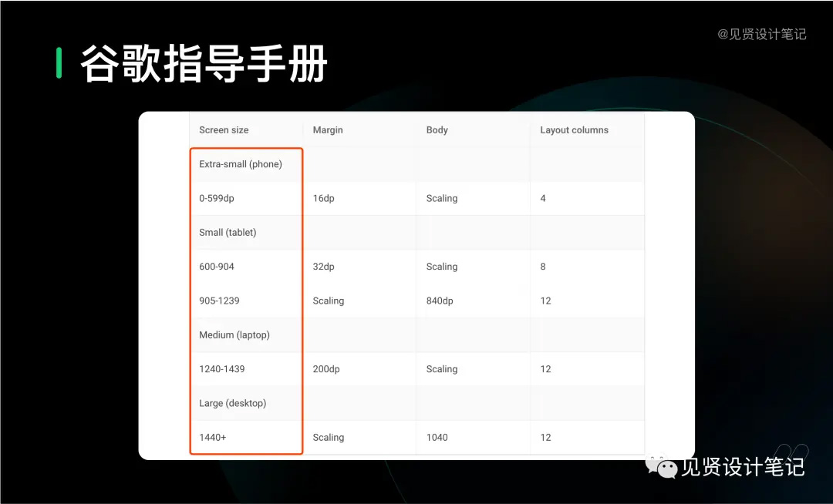The width and height of the screenshot is (833, 504).
Task: Click 12 columns in the 1240-1439 row
Action: pos(545,368)
